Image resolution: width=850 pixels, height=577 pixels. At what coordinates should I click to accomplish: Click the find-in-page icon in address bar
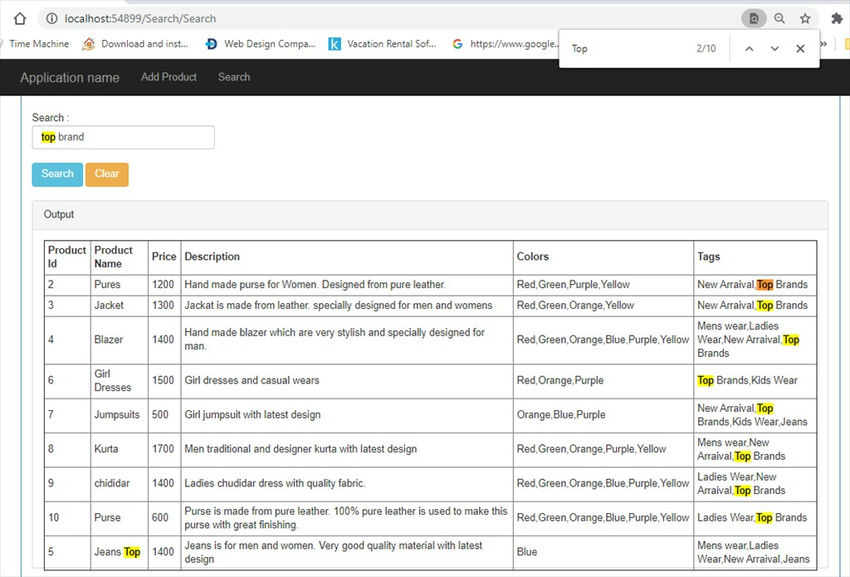click(x=754, y=18)
